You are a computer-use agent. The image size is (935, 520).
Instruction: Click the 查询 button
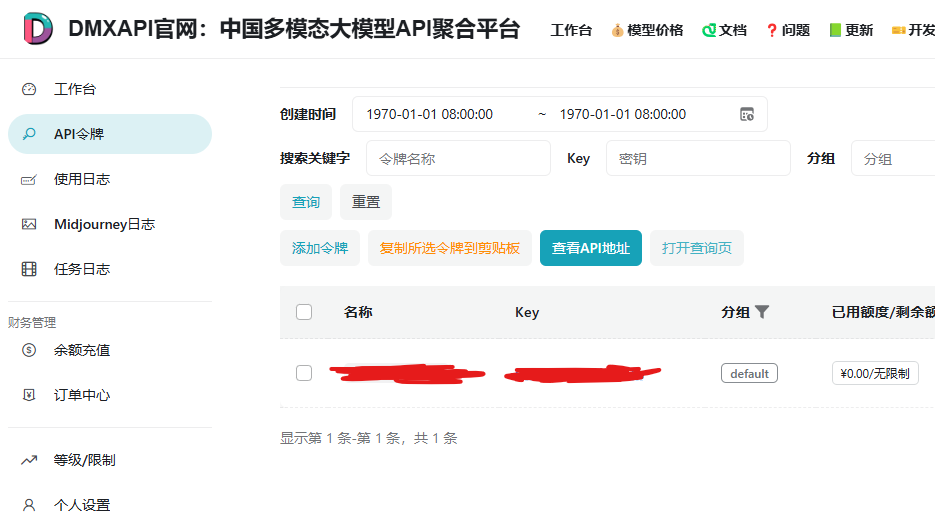click(306, 202)
